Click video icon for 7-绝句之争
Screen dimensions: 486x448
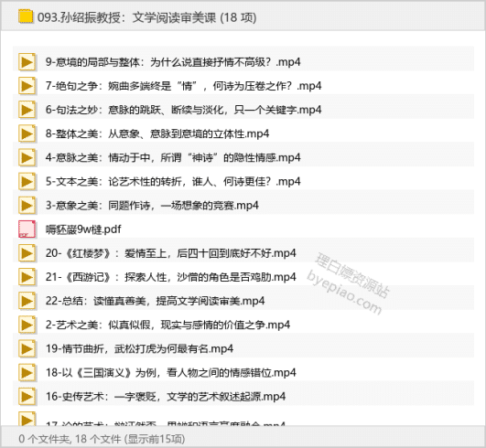click(x=27, y=86)
